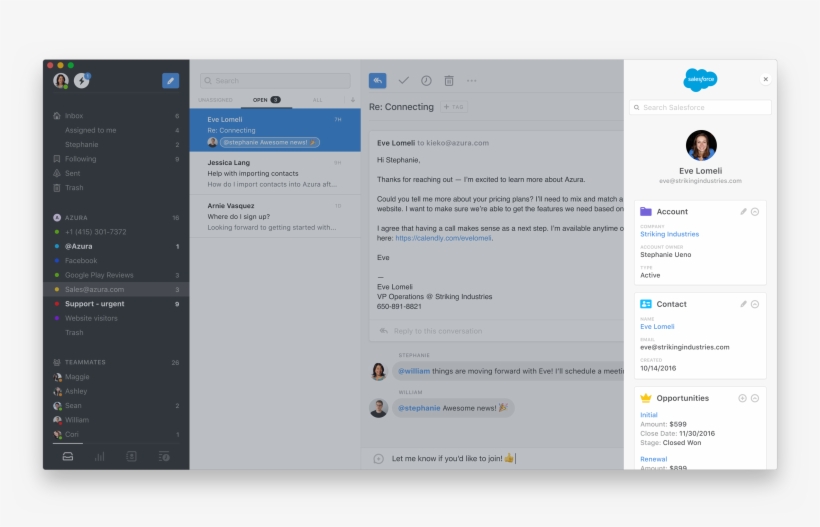Snooze conversation with the clock icon
Viewport: 820px width, 527px height.
point(426,81)
